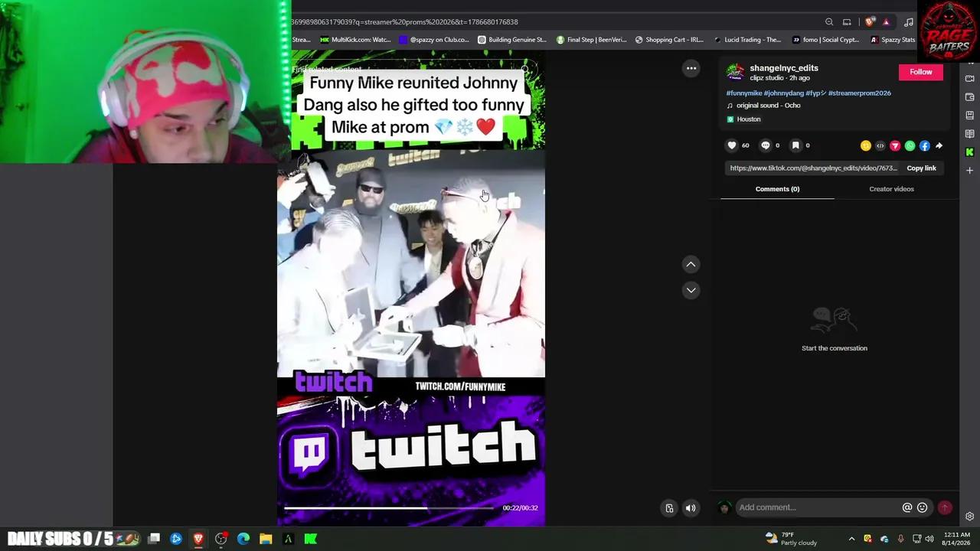Toggle the auto-scroll button beside volume
The width and height of the screenshot is (980, 551).
coord(669,507)
